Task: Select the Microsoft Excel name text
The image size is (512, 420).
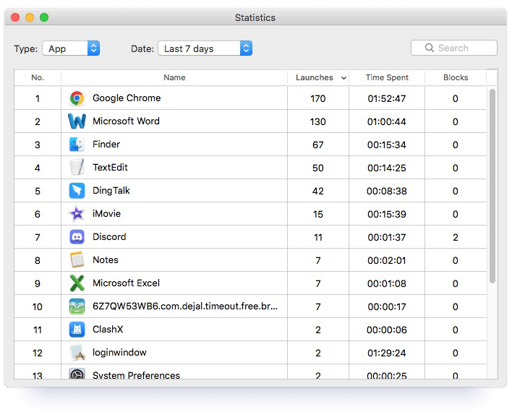Action: pos(126,283)
